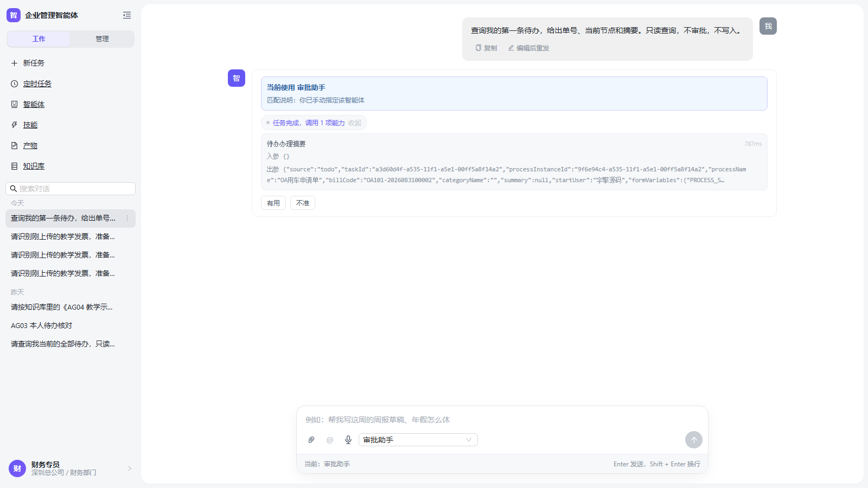Click the 智 assistant avatar in the chat
This screenshot has height=488, width=868.
(x=237, y=78)
